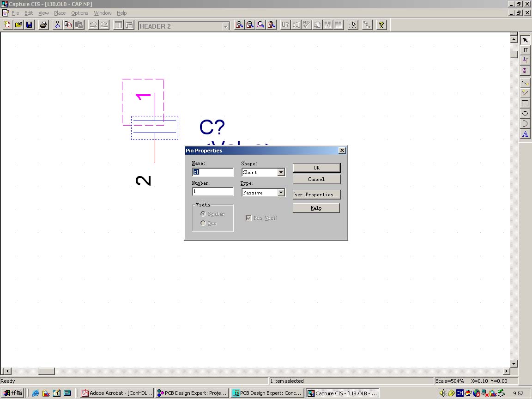Viewport: 532px width, 399px height.
Task: Click the New document toolbar icon
Action: point(7,25)
